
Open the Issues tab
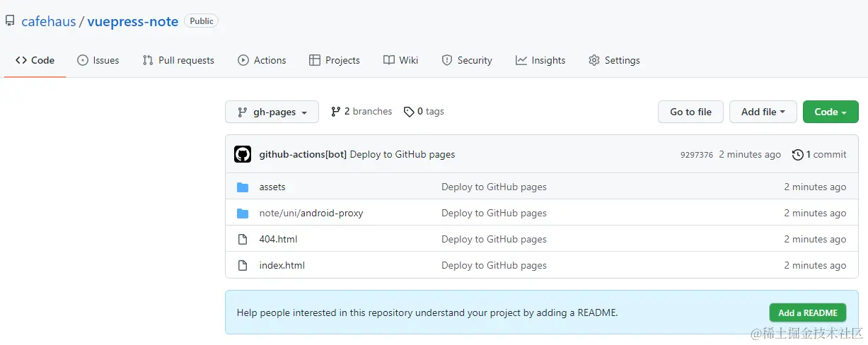pyautogui.click(x=98, y=60)
